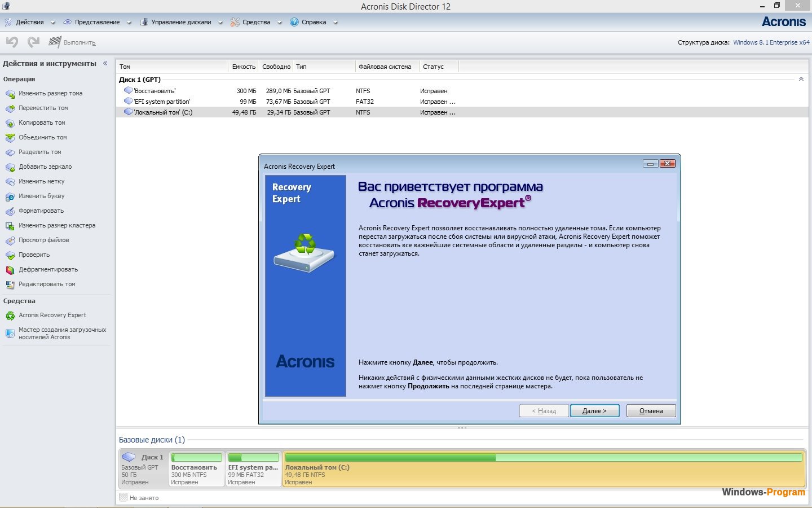Screen dimensions: 812x508
Task: Click Мастер создания загрузочных носителей Acronis link
Action: tap(62, 334)
